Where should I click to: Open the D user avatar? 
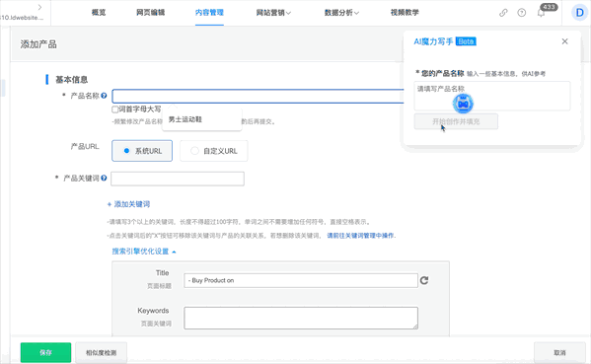(579, 13)
